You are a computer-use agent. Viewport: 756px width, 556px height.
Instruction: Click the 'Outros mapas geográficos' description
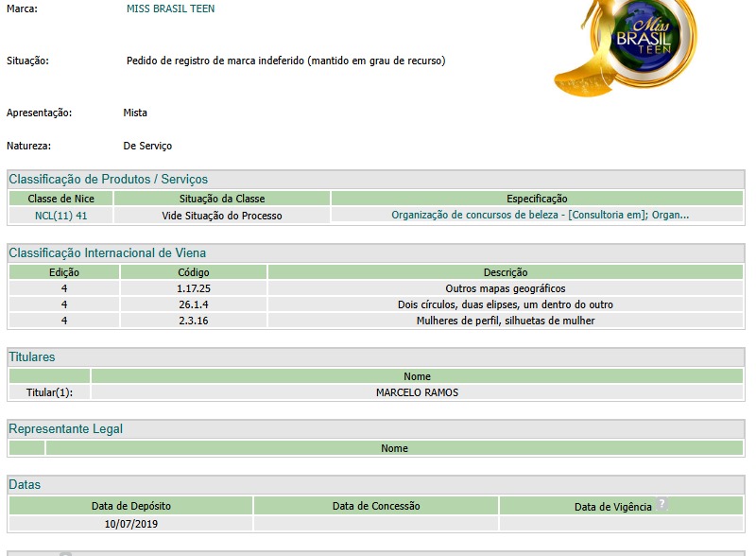pyautogui.click(x=506, y=288)
